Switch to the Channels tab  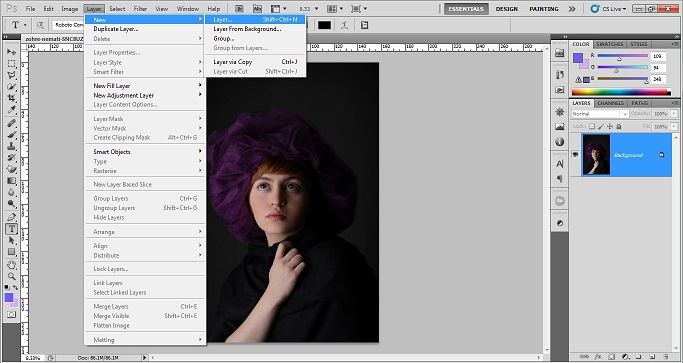tap(610, 103)
